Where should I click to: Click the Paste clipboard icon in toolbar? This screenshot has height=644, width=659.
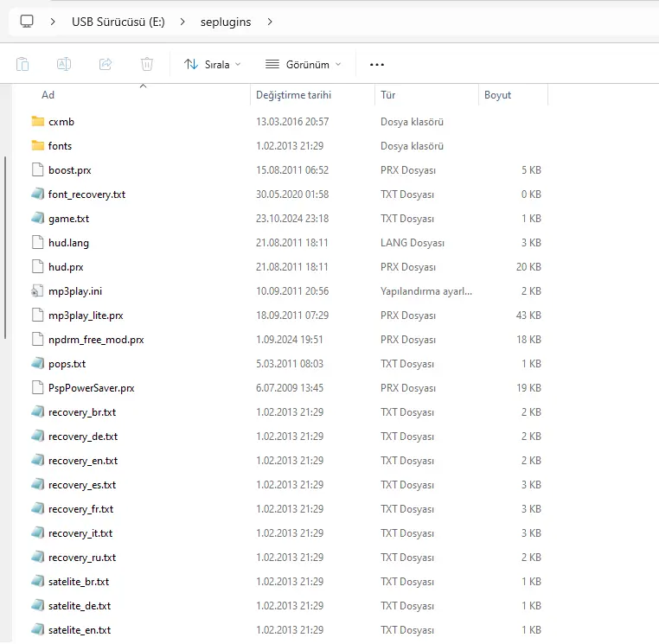pos(22,64)
